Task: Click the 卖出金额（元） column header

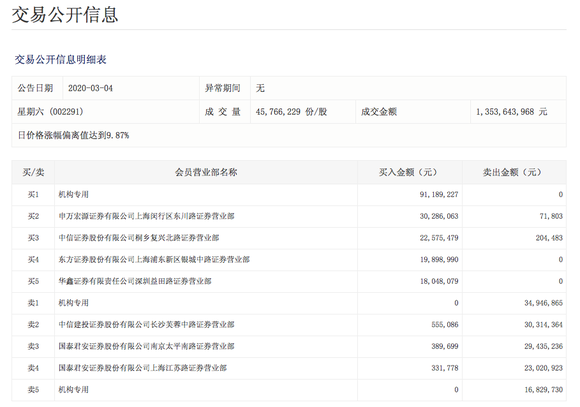Action: (x=514, y=172)
